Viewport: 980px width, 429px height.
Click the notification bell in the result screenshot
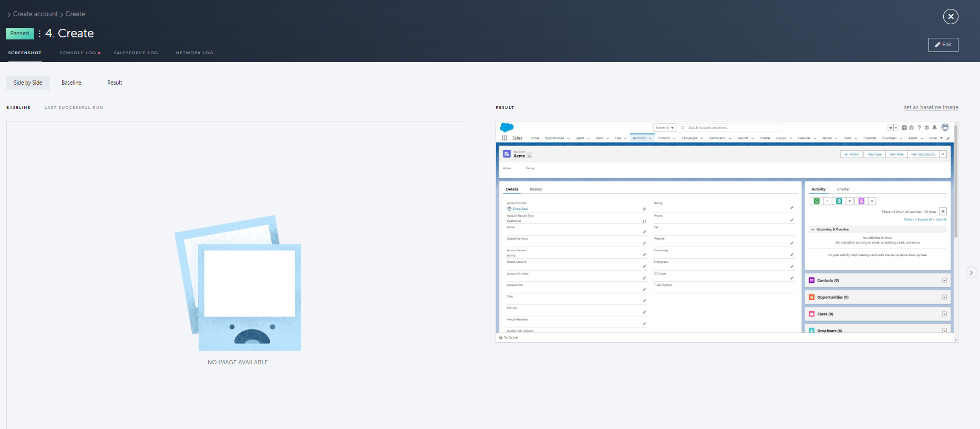point(934,128)
